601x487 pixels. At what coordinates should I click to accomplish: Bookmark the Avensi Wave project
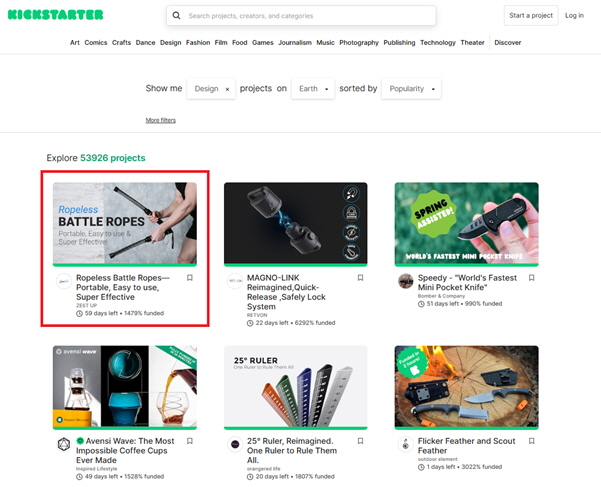[190, 441]
